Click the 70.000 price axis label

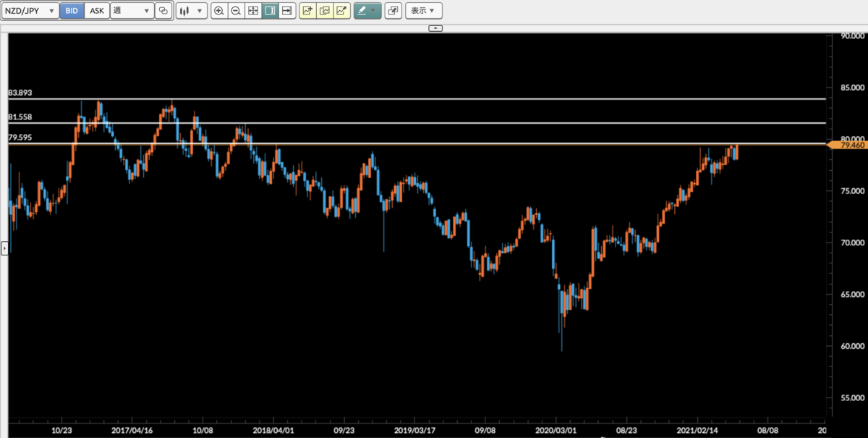tap(853, 243)
